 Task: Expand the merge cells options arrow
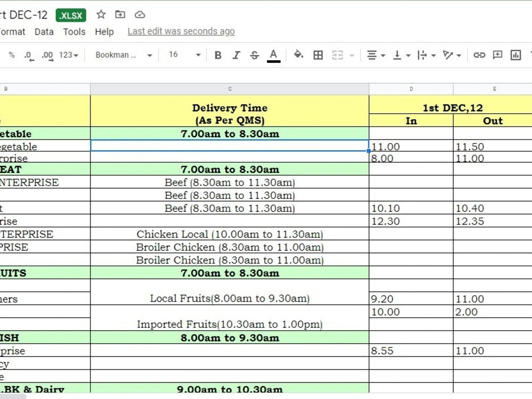coord(352,55)
